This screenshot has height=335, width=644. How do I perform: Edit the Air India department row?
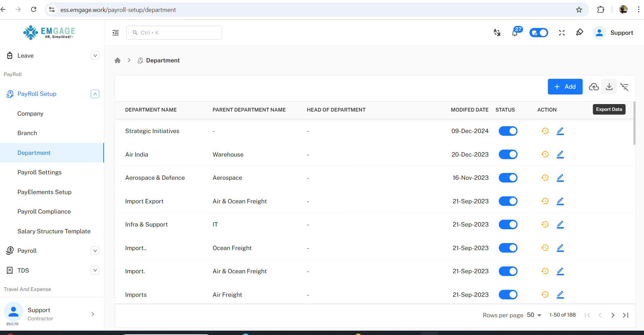560,155
